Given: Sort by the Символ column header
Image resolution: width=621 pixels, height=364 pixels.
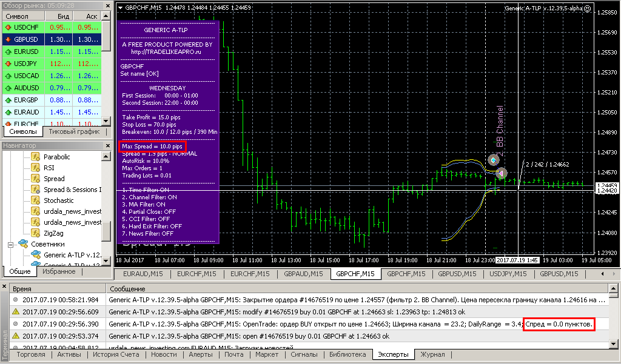Looking at the screenshot, I should tap(23, 16).
